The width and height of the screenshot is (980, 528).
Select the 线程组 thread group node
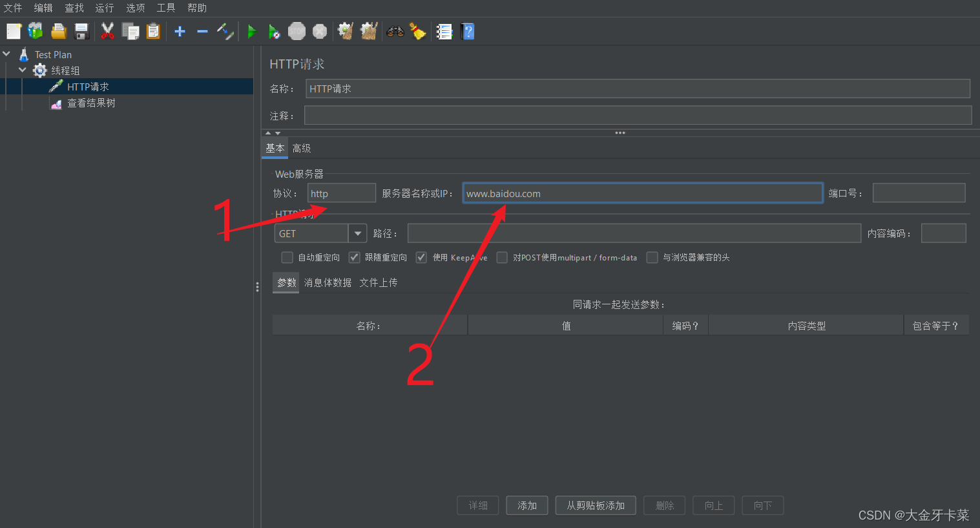point(65,70)
